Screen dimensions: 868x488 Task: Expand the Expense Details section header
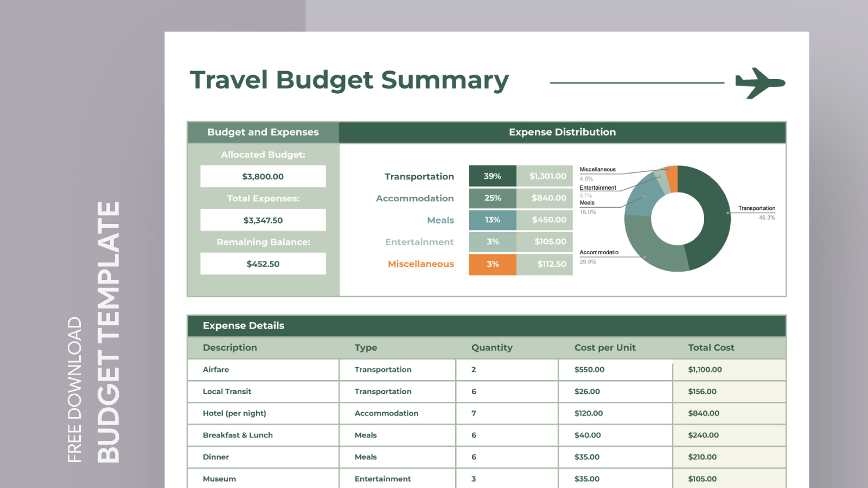click(x=244, y=325)
